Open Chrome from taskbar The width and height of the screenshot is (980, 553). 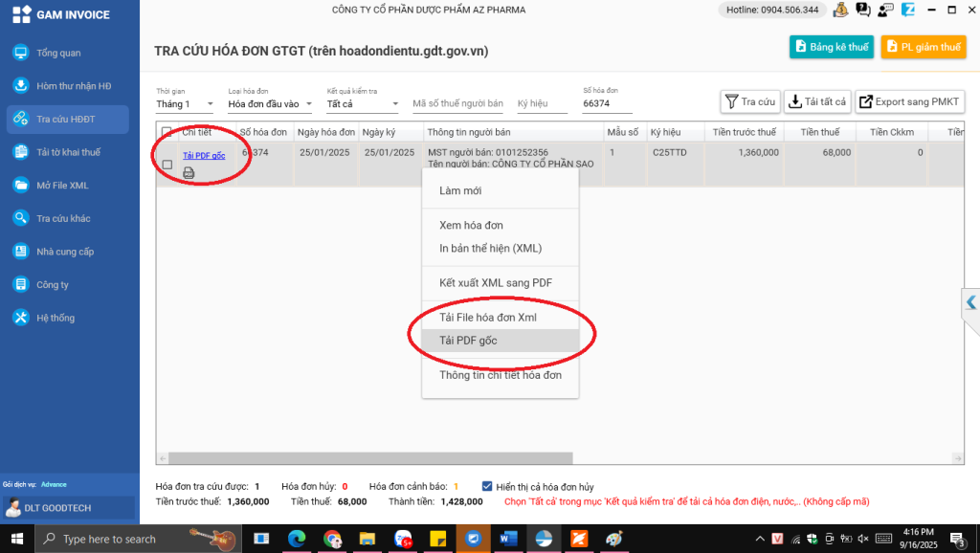pos(332,539)
